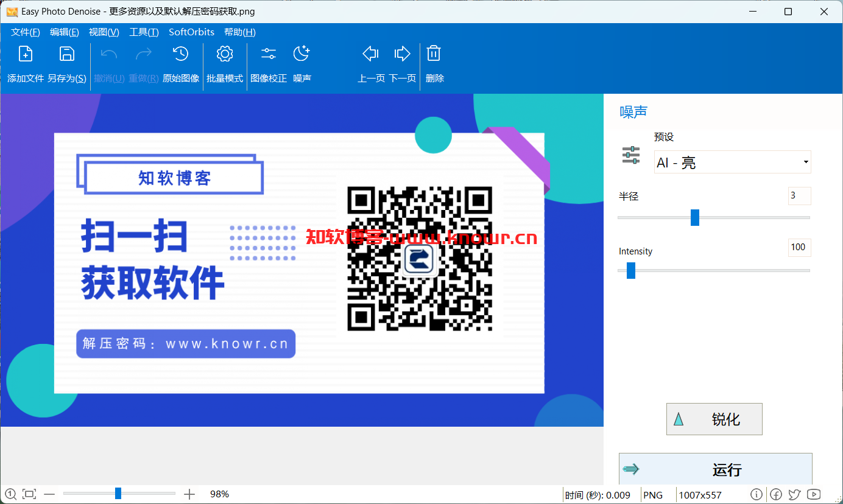Click the Undo (撤消) toolbar icon

click(x=109, y=54)
